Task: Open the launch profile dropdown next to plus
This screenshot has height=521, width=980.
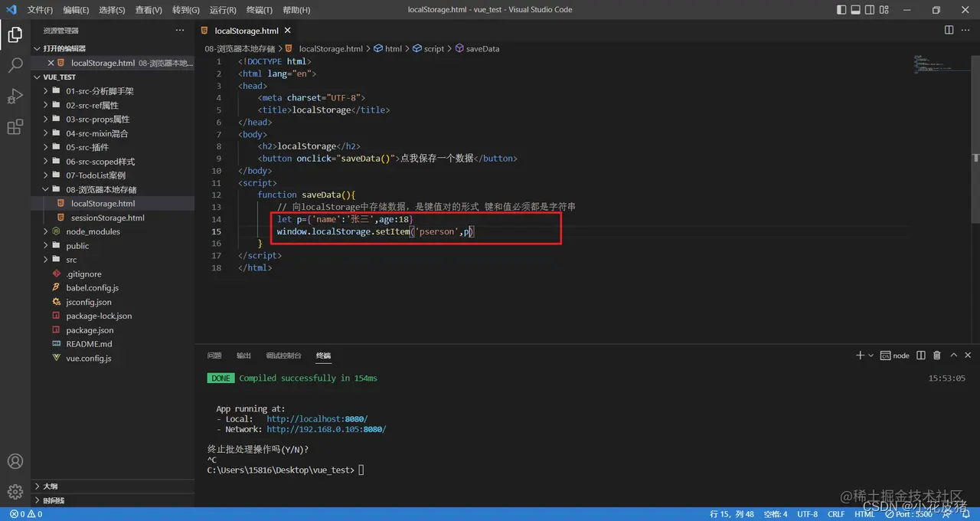Action: tap(871, 356)
